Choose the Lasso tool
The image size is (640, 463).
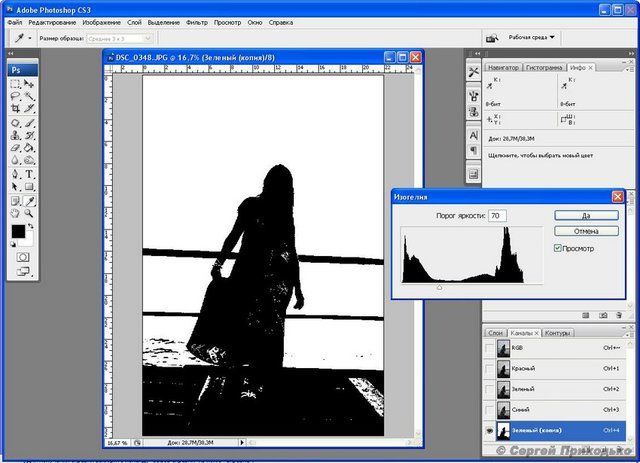pyautogui.click(x=15, y=96)
